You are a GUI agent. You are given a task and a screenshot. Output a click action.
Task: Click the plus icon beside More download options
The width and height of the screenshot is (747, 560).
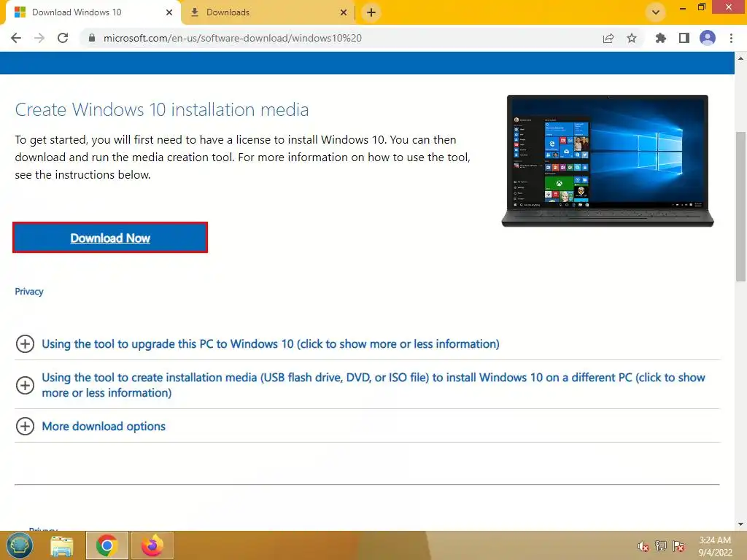(25, 426)
